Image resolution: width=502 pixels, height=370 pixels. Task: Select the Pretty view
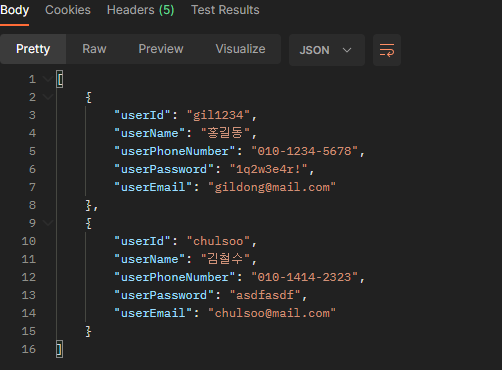pyautogui.click(x=33, y=49)
